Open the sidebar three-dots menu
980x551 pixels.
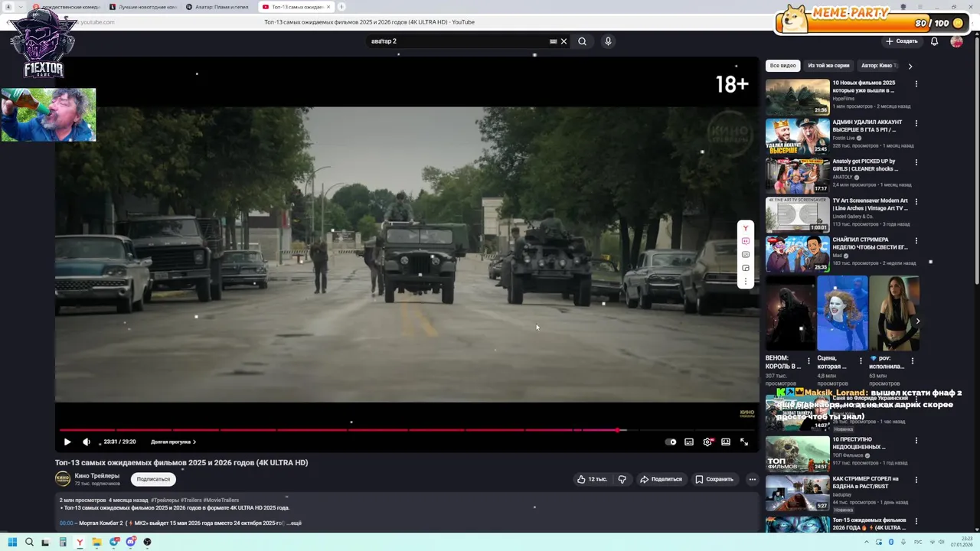coord(746,281)
